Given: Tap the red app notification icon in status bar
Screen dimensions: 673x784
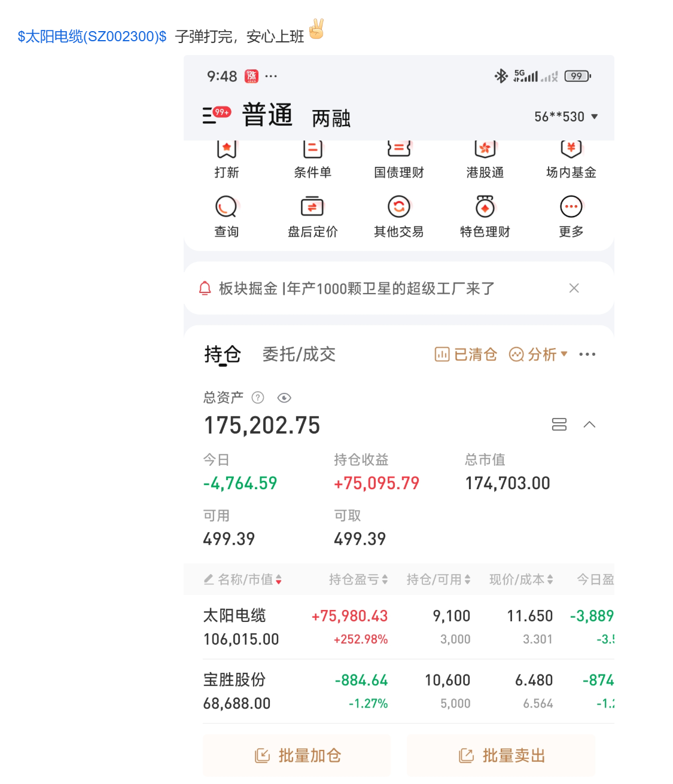Looking at the screenshot, I should click(251, 76).
